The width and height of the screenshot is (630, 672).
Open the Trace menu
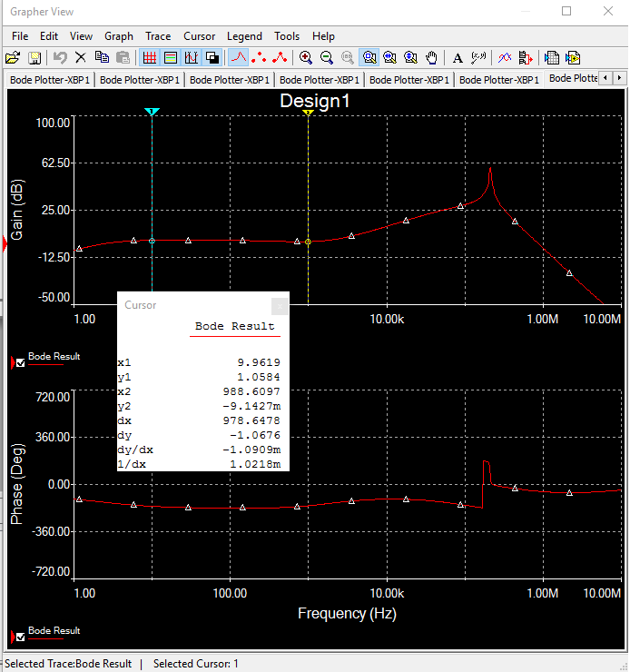pyautogui.click(x=158, y=36)
